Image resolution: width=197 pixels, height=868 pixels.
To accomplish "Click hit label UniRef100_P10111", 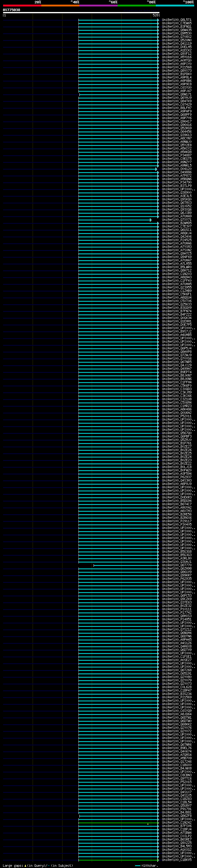I will (176, 609).
